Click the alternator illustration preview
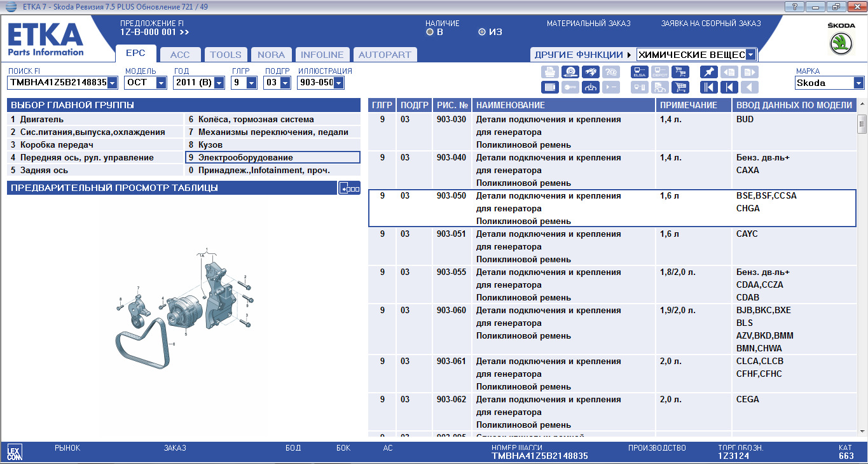The image size is (868, 464). 183,309
